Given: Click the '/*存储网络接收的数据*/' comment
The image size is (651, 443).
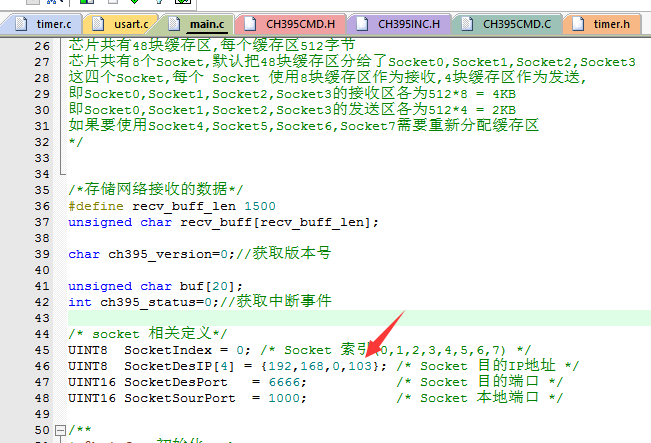Looking at the screenshot, I should click(156, 190).
